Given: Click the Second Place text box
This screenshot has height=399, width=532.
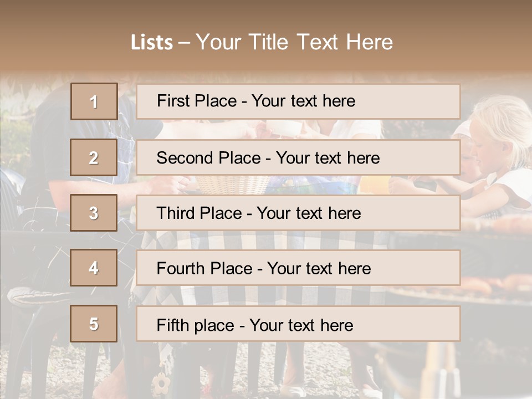Looking at the screenshot, I should [298, 157].
